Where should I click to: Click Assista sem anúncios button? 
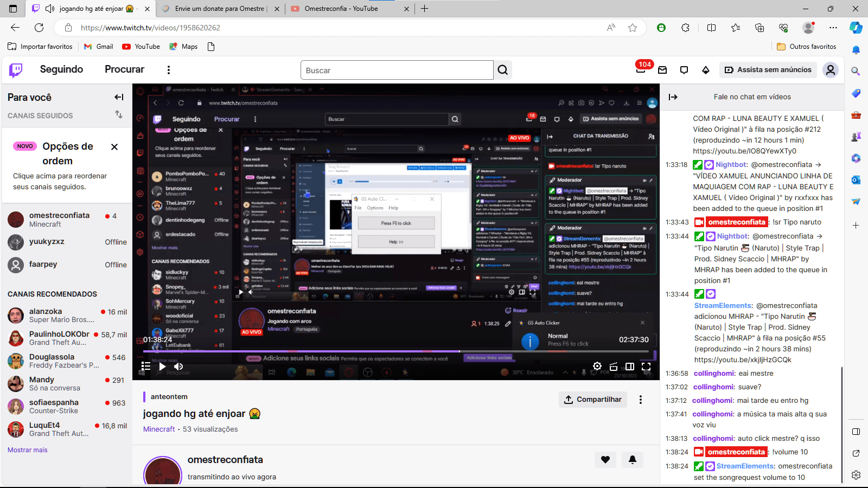[x=768, y=70]
